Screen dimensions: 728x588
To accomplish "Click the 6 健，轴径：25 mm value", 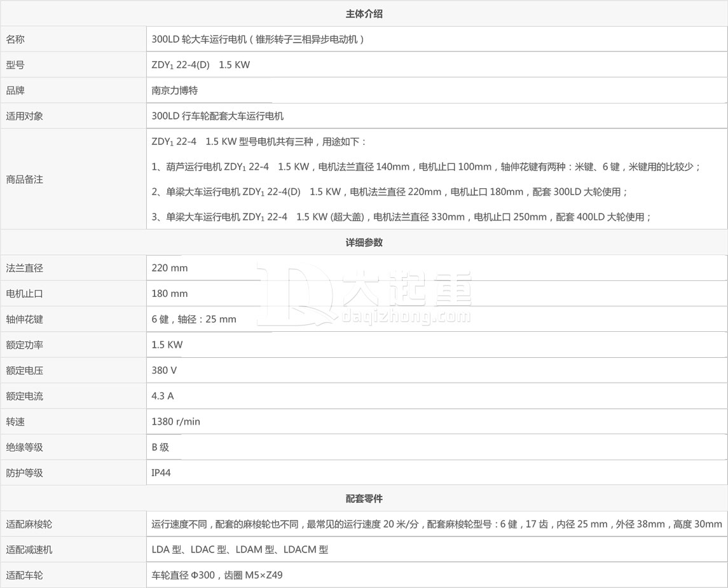I will pyautogui.click(x=194, y=319).
